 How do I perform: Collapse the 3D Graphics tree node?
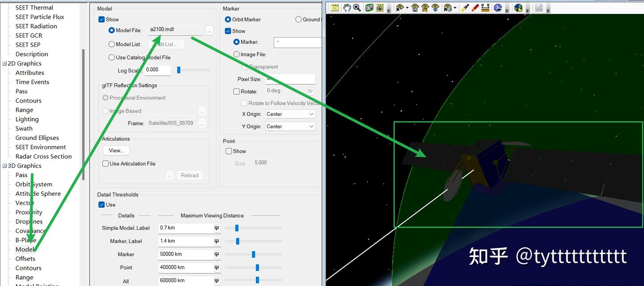click(4, 166)
